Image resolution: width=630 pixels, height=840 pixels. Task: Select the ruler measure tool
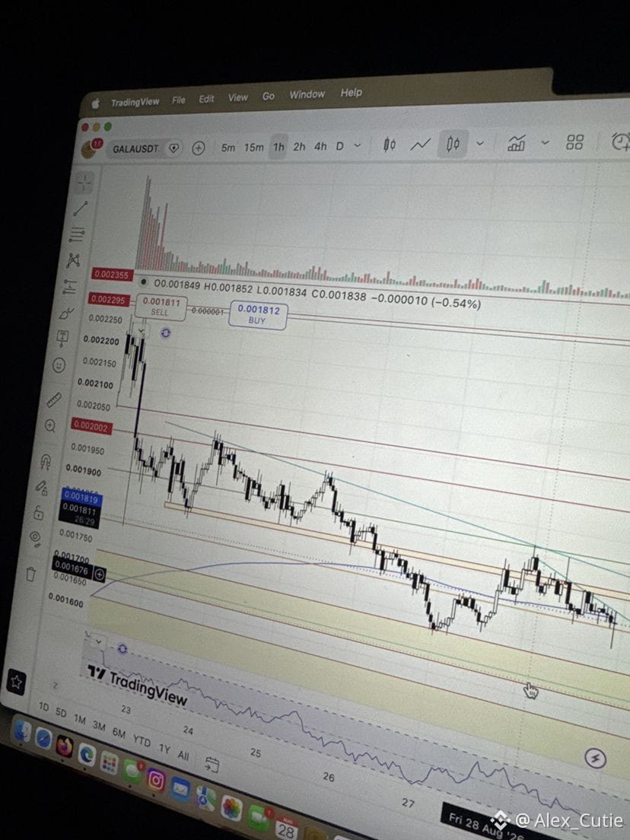tap(54, 399)
